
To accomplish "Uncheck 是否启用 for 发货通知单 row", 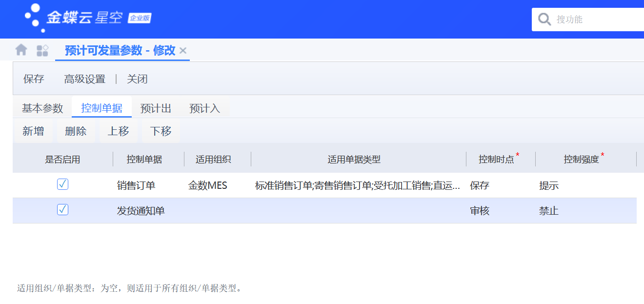I will coord(62,210).
